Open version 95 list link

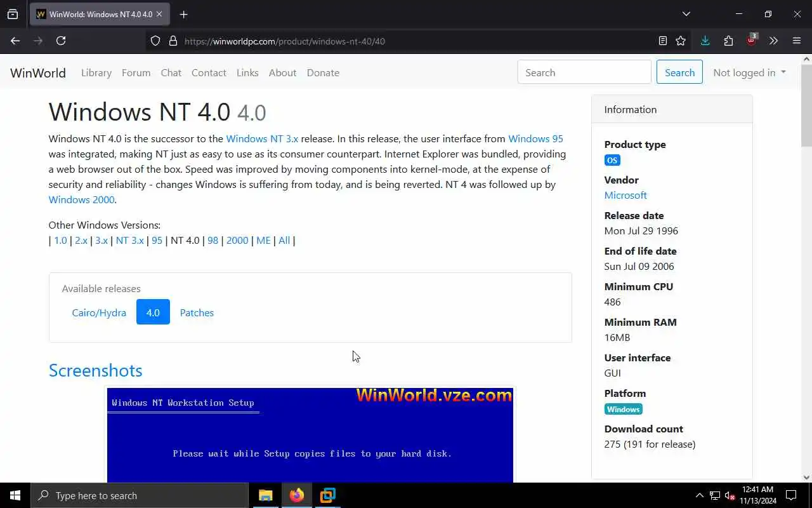(157, 240)
